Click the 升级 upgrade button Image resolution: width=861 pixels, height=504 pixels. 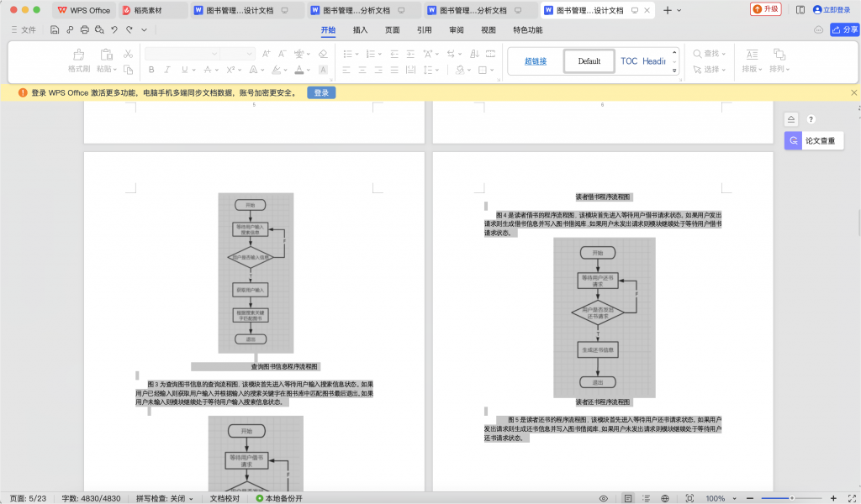click(x=765, y=8)
